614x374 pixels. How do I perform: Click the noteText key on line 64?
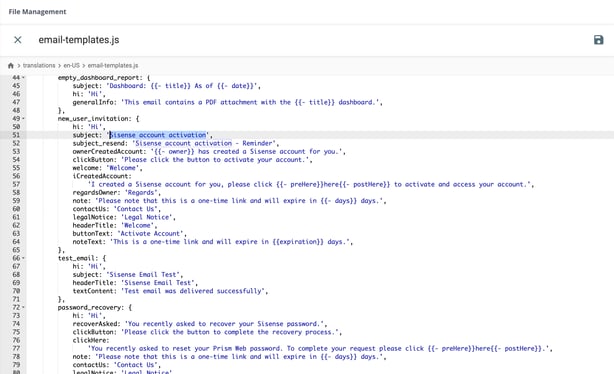[88, 242]
